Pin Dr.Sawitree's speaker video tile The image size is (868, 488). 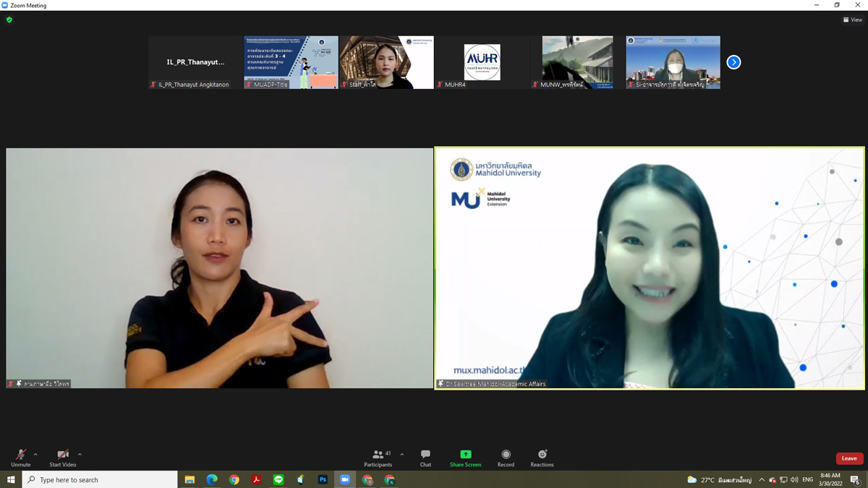click(649, 267)
